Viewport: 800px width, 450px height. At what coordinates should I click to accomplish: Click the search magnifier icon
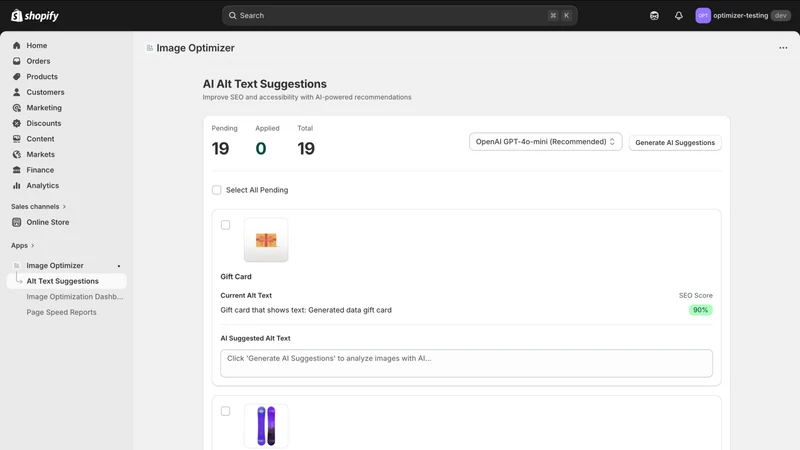point(232,15)
